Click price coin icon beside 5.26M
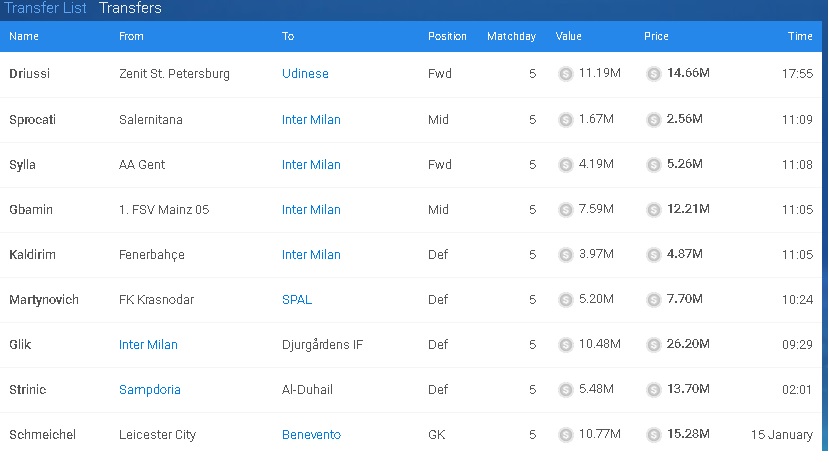Viewport: 829px width, 463px height. 653,165
